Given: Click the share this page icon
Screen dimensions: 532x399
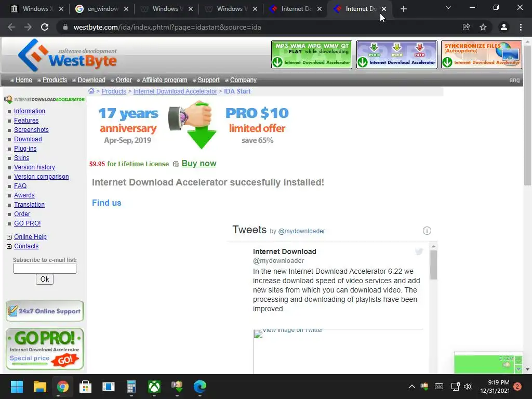Looking at the screenshot, I should 467,27.
